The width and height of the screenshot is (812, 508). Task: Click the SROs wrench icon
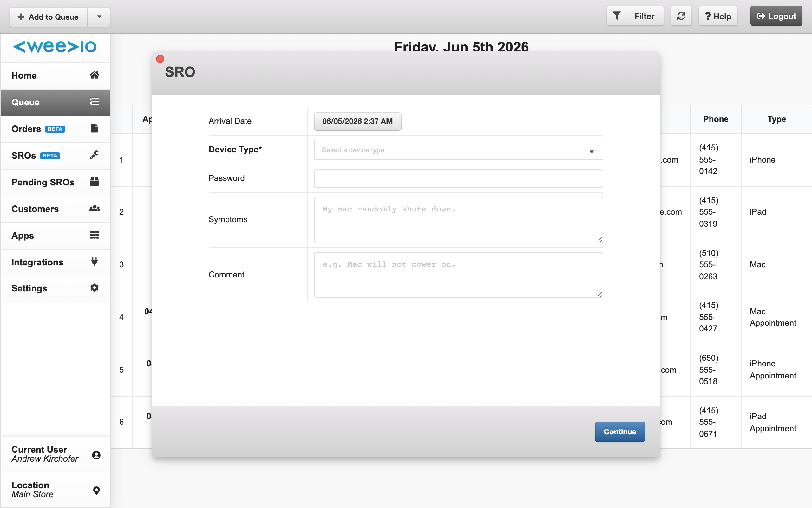94,155
